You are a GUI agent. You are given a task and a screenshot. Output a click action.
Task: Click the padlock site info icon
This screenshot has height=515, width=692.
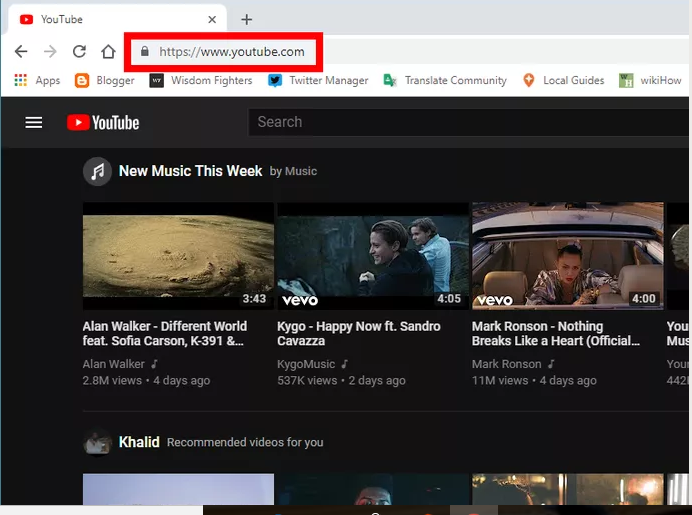pyautogui.click(x=145, y=51)
